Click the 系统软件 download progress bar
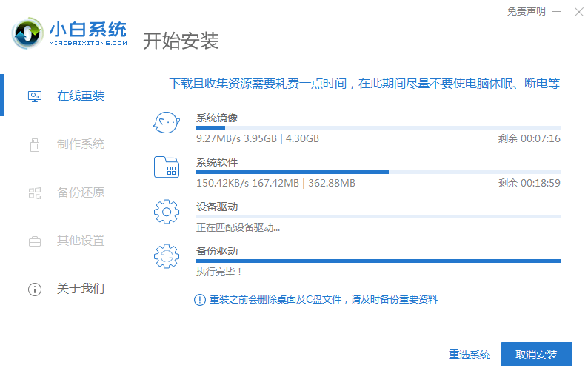Image resolution: width=588 pixels, height=382 pixels. coord(378,172)
